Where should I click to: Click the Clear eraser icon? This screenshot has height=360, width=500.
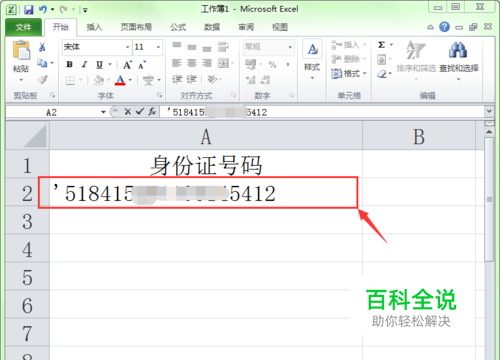click(x=382, y=74)
